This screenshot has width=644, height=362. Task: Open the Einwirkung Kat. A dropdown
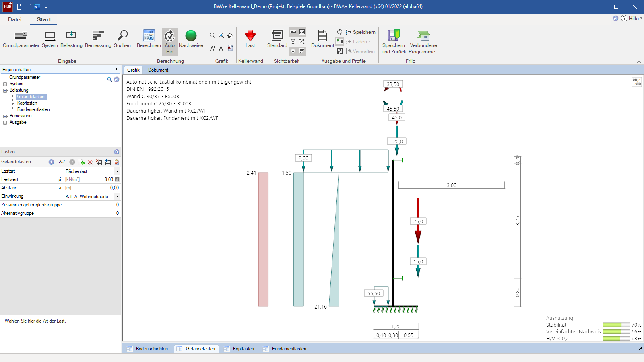click(117, 197)
